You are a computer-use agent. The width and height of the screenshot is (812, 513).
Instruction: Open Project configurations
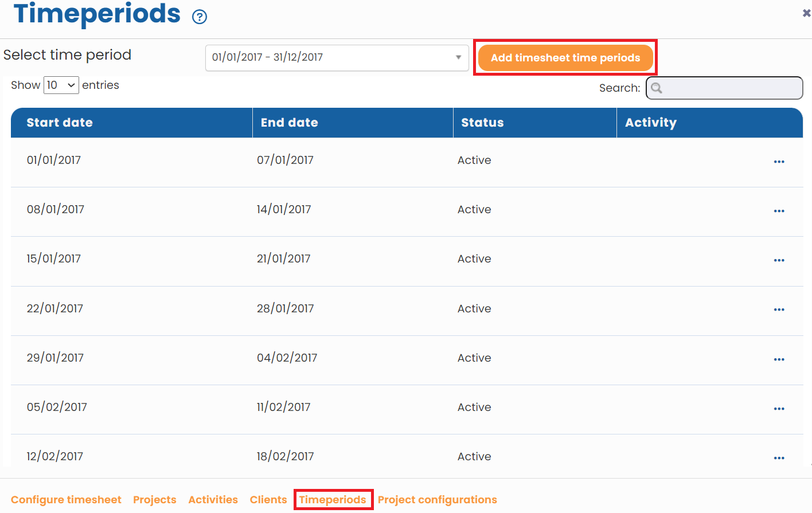pos(437,499)
